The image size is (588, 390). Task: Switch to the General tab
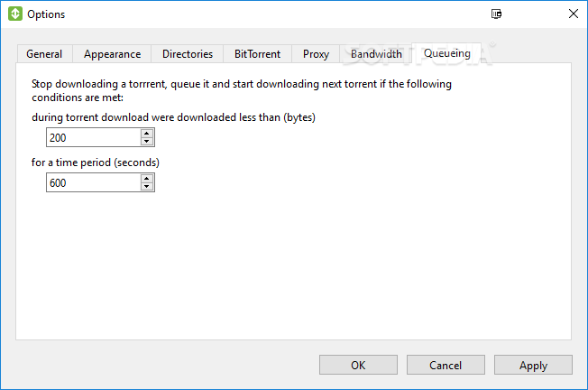44,54
